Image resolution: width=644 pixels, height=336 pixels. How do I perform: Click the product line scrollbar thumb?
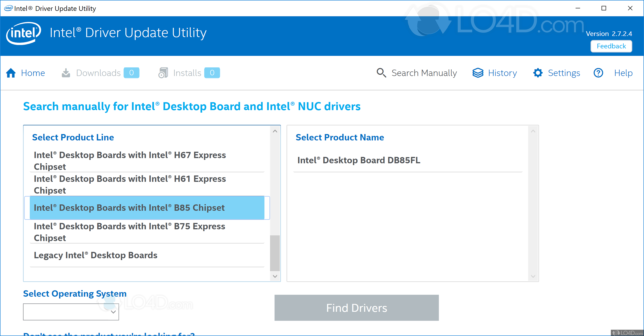click(x=275, y=253)
